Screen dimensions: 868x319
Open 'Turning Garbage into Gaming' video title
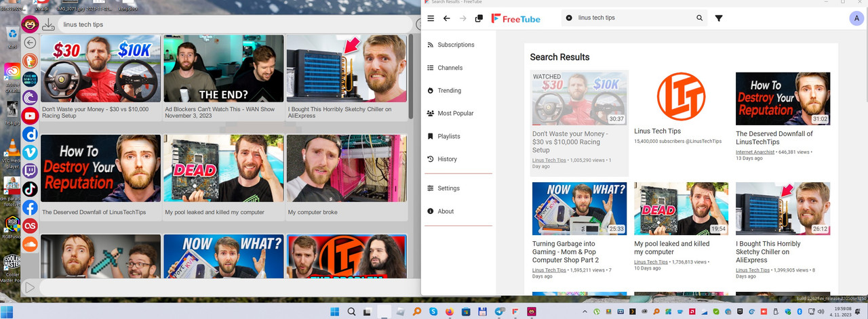click(x=566, y=251)
